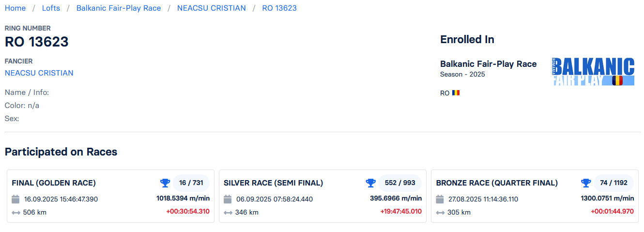Open the Bronze Race (Quarter Final) card title
Viewport: 644px width, 232px height.
497,183
